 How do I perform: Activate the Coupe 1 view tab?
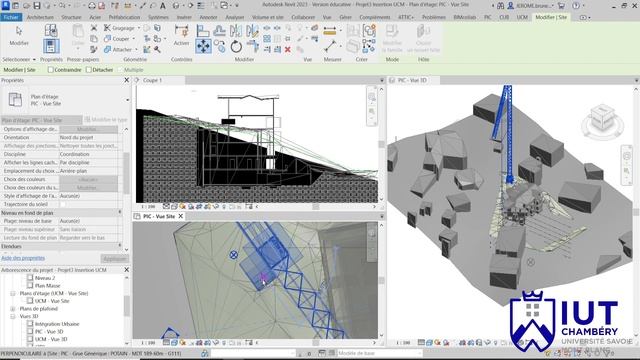click(x=152, y=80)
